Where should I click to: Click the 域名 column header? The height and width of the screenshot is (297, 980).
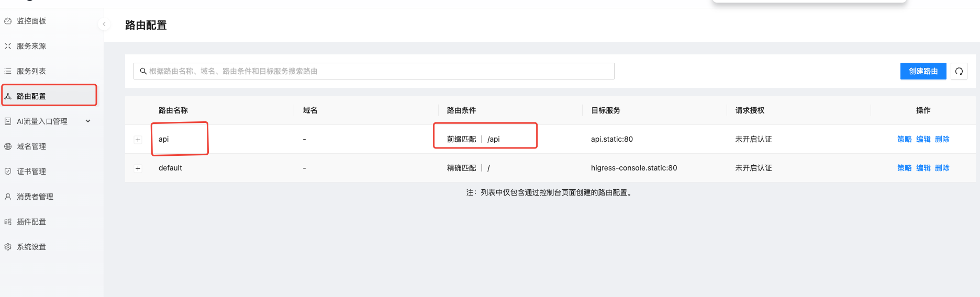click(x=310, y=110)
